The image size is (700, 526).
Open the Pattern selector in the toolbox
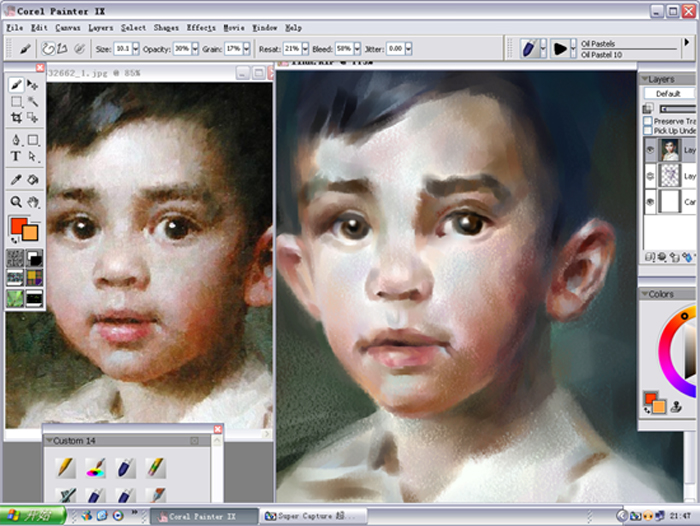pyautogui.click(x=15, y=278)
